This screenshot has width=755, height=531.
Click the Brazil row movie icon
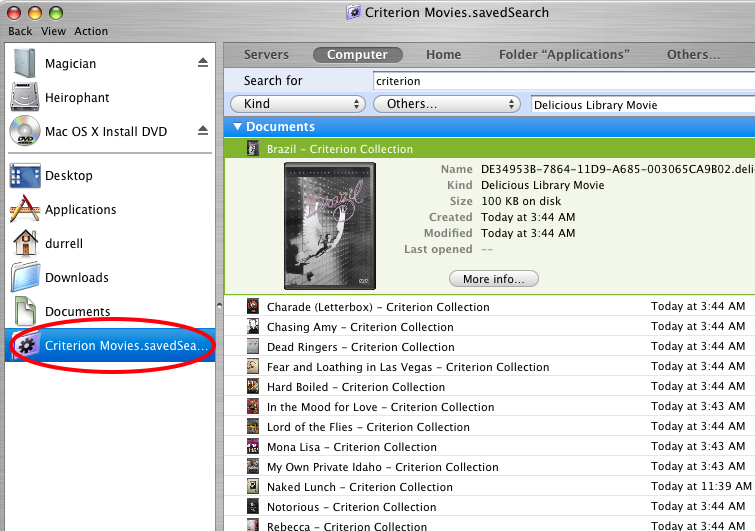click(253, 148)
